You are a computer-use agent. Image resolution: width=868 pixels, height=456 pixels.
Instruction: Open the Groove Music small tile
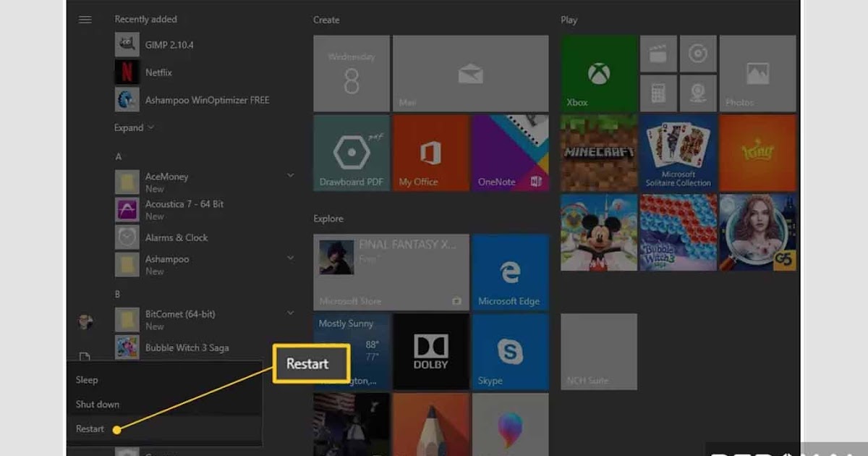click(698, 54)
